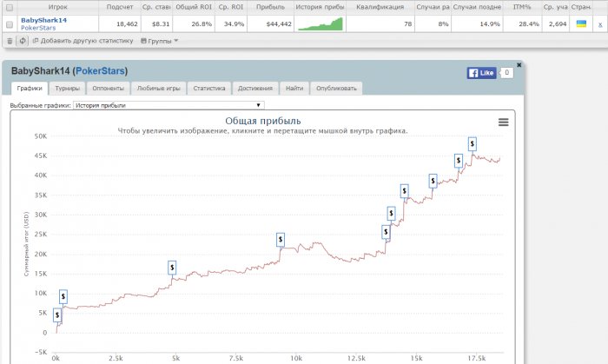
Task: Click the Ukraine flag icon in the player row
Action: (581, 23)
